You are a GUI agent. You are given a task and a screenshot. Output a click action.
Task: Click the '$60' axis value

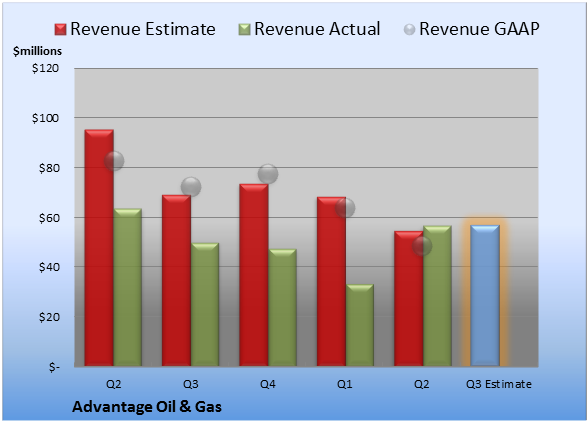pos(49,218)
